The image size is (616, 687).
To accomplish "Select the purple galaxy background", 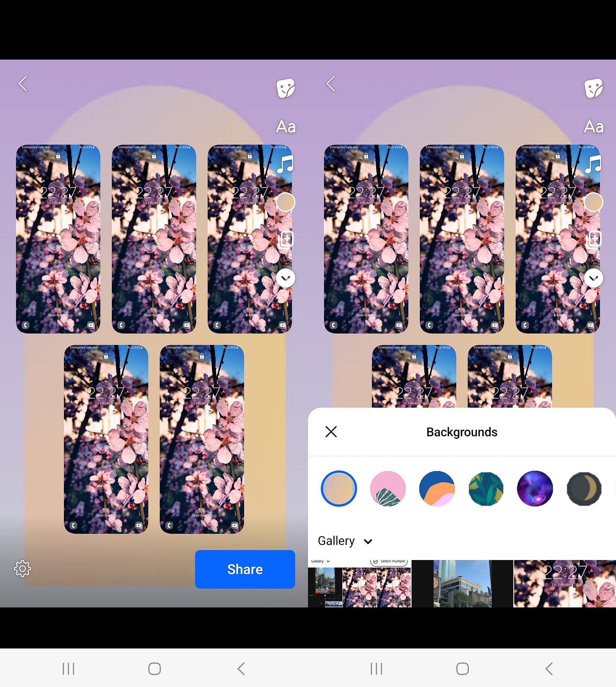I will click(535, 488).
